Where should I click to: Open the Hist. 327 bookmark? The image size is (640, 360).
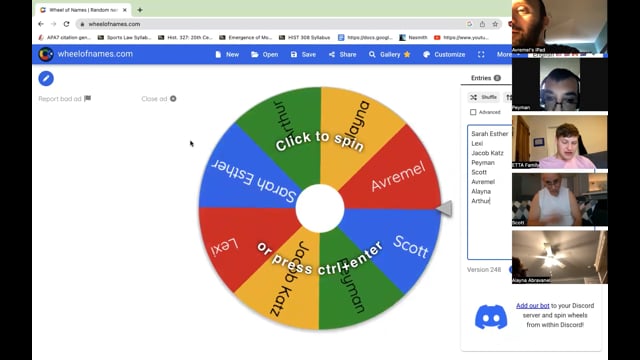185,38
